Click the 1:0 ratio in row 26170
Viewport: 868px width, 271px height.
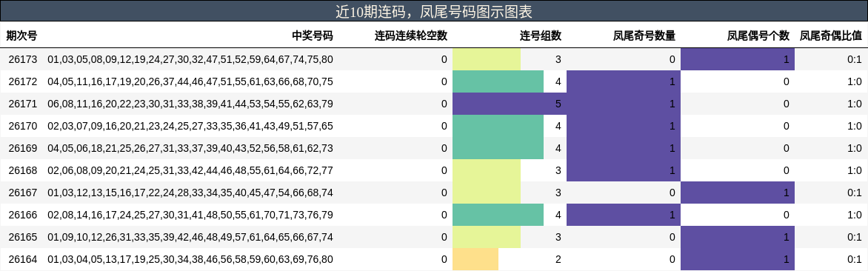pos(855,126)
